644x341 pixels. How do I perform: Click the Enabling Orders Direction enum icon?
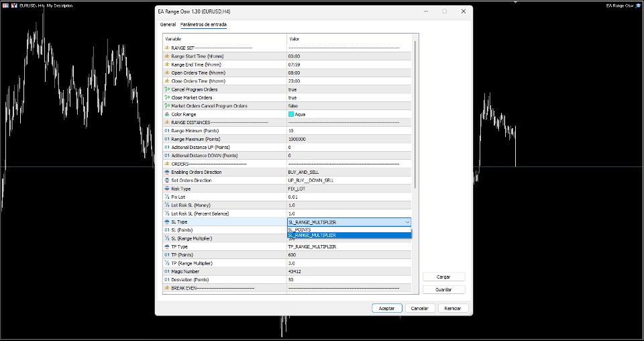167,172
